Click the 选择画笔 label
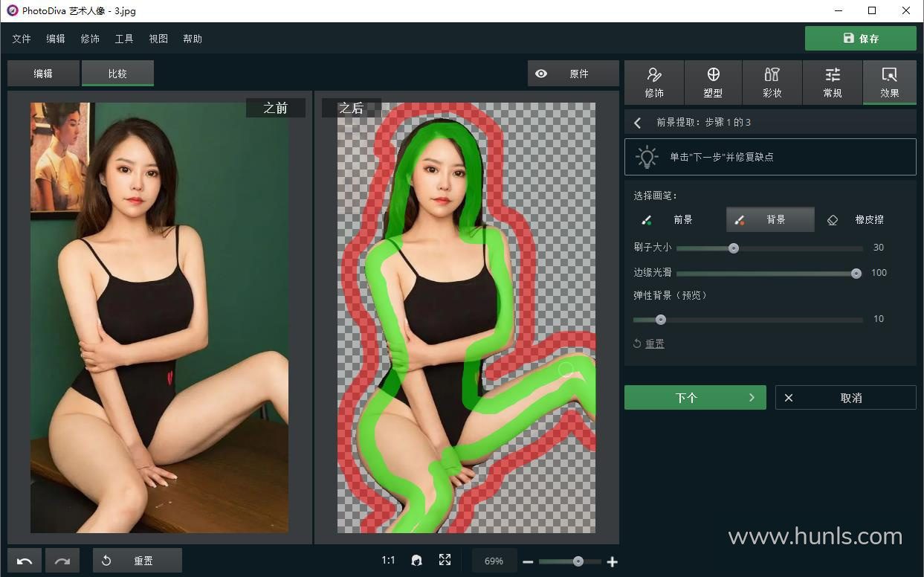 pos(656,196)
